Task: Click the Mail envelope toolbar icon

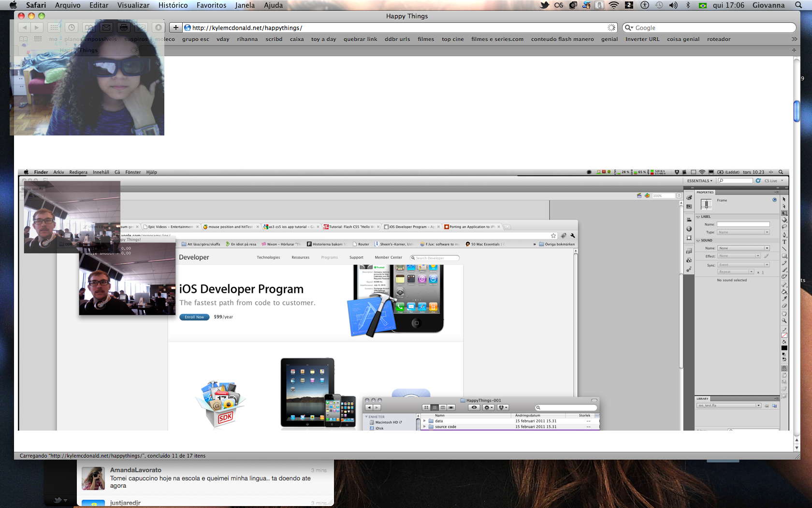Action: (106, 28)
